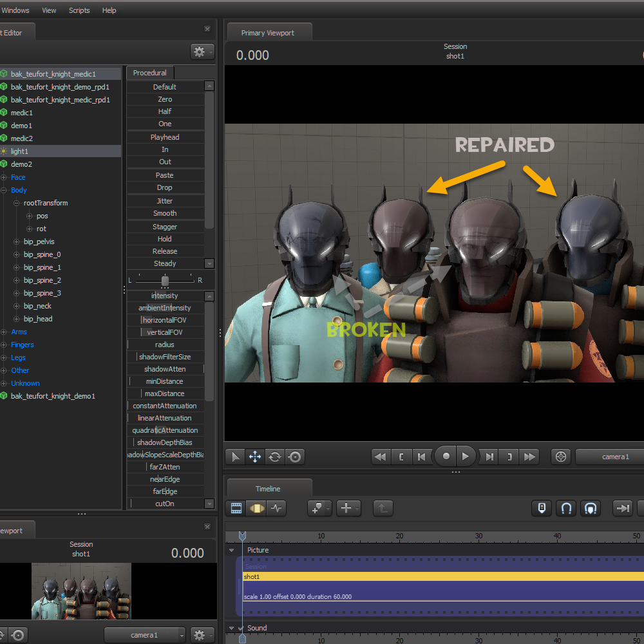Choose the Move manipulator tool

click(255, 457)
